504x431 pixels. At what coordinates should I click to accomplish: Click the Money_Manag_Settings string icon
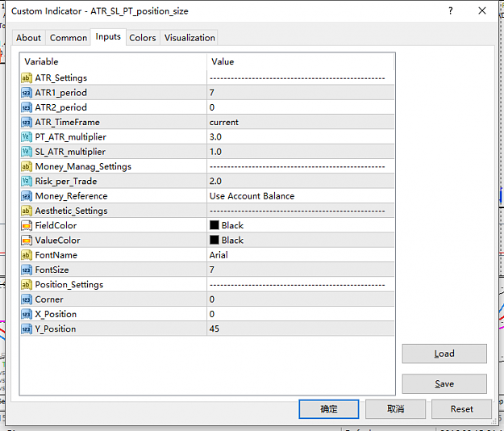tap(27, 166)
